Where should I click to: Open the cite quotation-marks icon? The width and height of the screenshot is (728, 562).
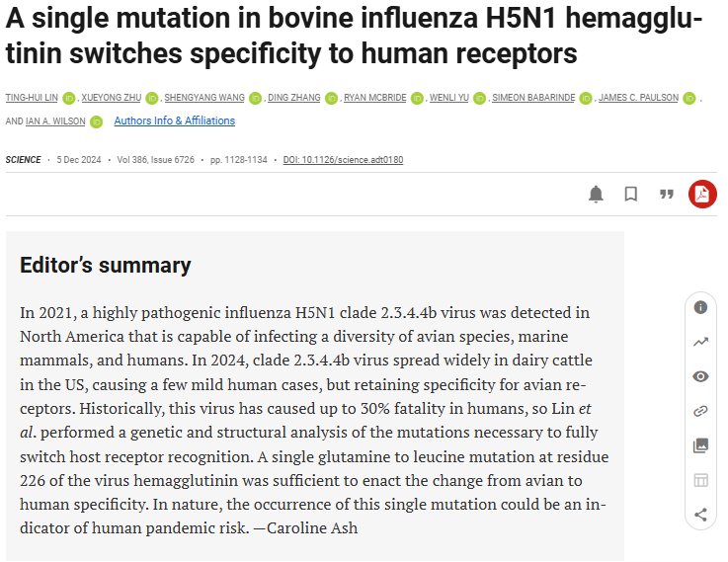pyautogui.click(x=667, y=194)
